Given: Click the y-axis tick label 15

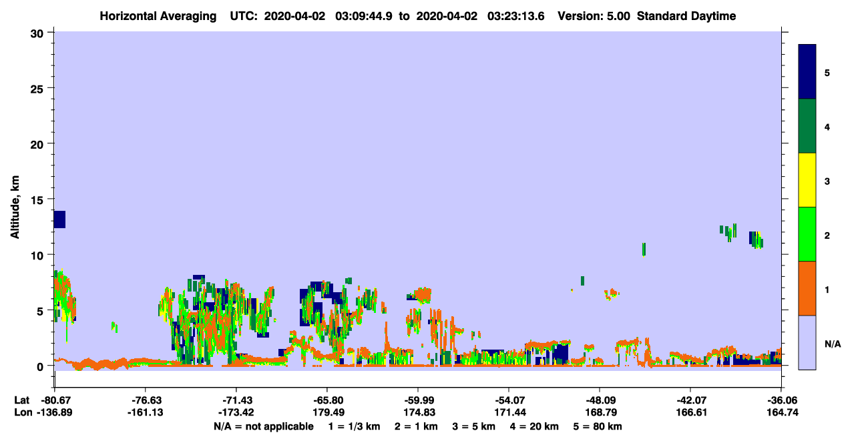Looking at the screenshot, I should (x=39, y=199).
